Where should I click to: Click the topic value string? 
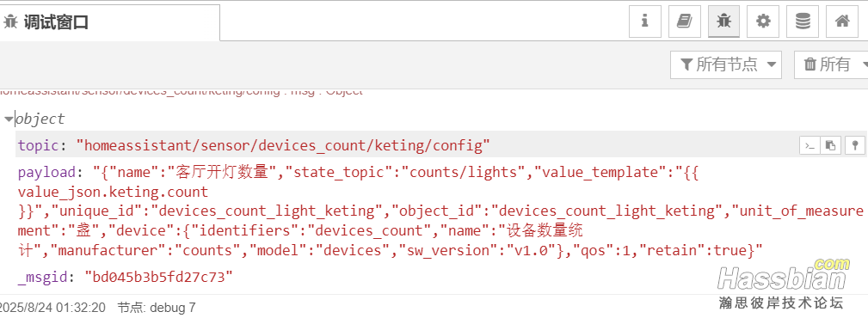click(x=283, y=146)
